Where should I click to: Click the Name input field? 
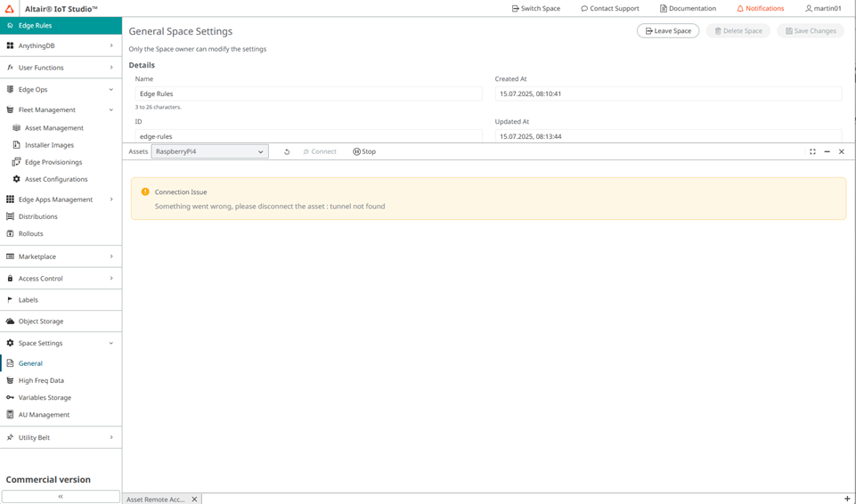click(x=308, y=93)
